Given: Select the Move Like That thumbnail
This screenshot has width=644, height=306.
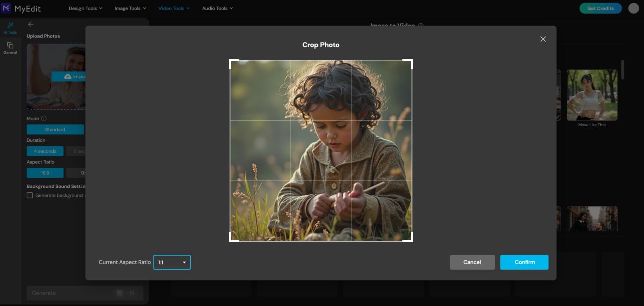Looking at the screenshot, I should point(592,95).
